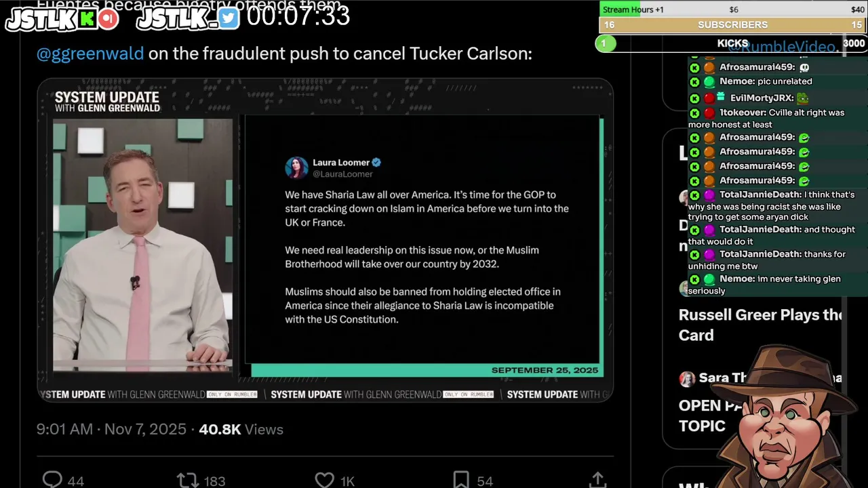This screenshot has height=488, width=868.
Task: Click the 'Nemoe' username on 'pic unrelated'
Action: coord(736,81)
